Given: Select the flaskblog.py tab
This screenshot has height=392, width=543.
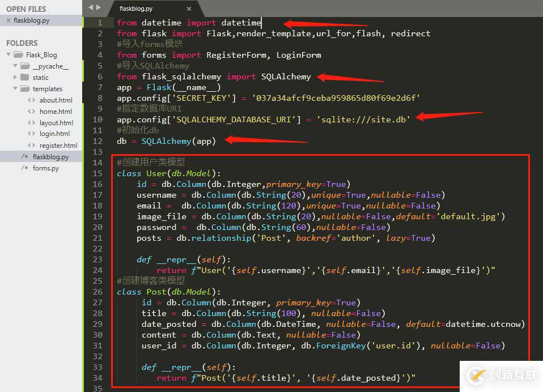Looking at the screenshot, I should coord(136,8).
